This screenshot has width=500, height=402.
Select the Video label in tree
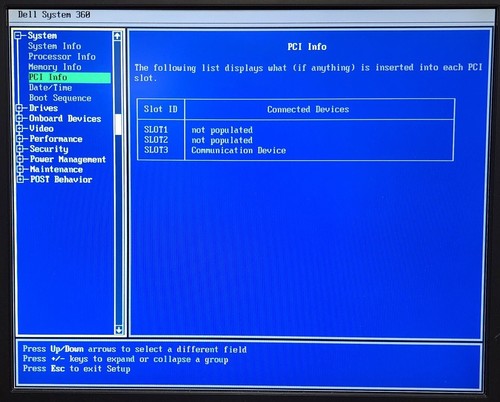[41, 128]
